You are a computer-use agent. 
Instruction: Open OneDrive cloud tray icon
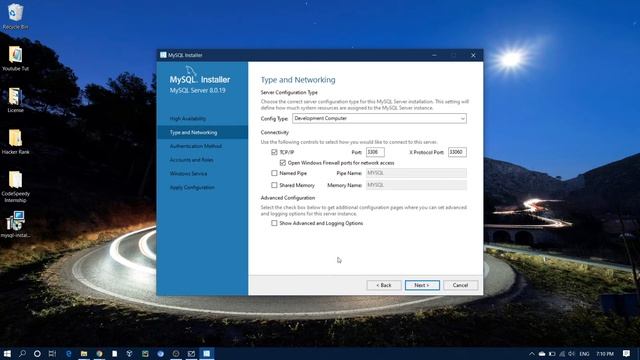point(542,354)
